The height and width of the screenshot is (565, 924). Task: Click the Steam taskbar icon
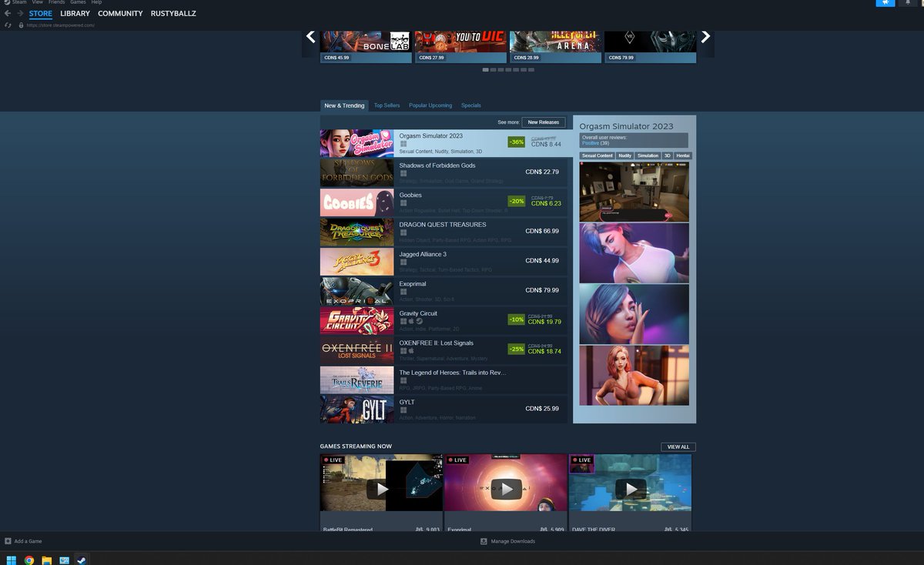click(x=82, y=560)
